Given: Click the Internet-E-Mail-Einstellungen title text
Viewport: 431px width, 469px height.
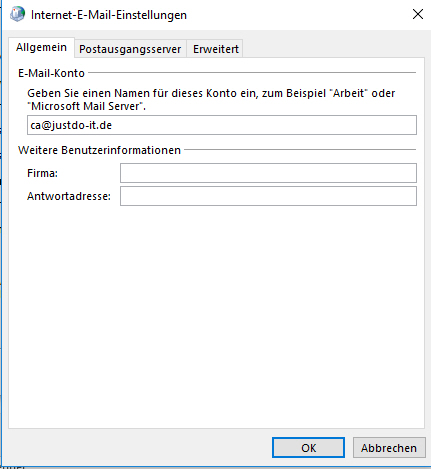Looking at the screenshot, I should [109, 15].
